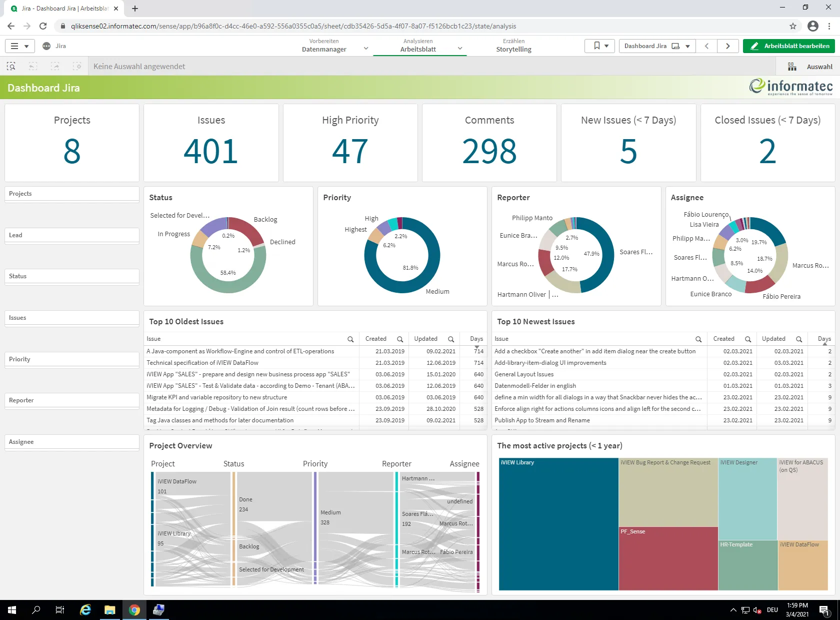Go to next sheet arrow
Viewport: 840px width, 620px height.
pos(727,46)
